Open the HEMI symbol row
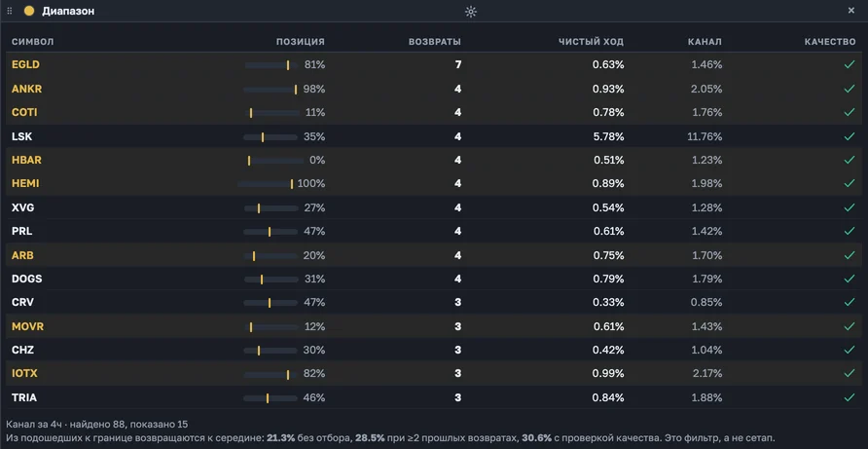868x449 pixels. click(x=434, y=183)
